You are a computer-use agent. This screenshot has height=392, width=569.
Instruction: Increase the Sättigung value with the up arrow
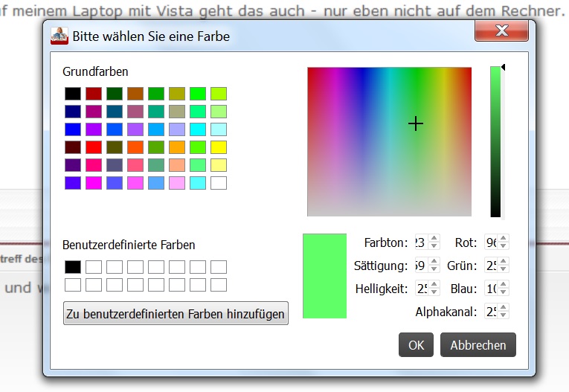click(x=434, y=261)
